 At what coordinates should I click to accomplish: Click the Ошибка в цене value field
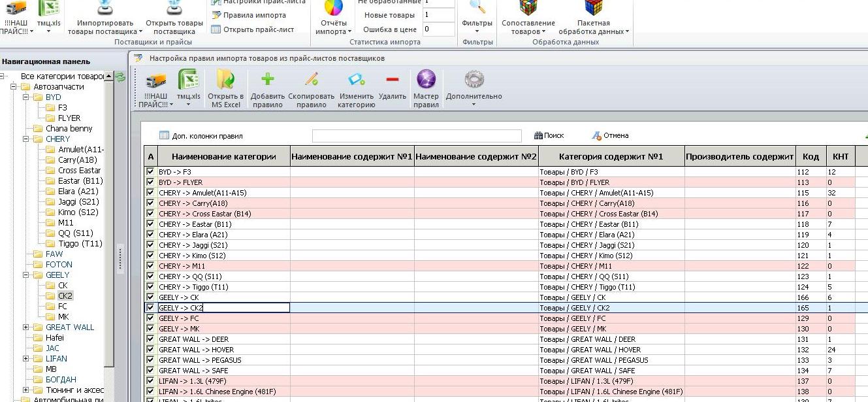[x=438, y=29]
